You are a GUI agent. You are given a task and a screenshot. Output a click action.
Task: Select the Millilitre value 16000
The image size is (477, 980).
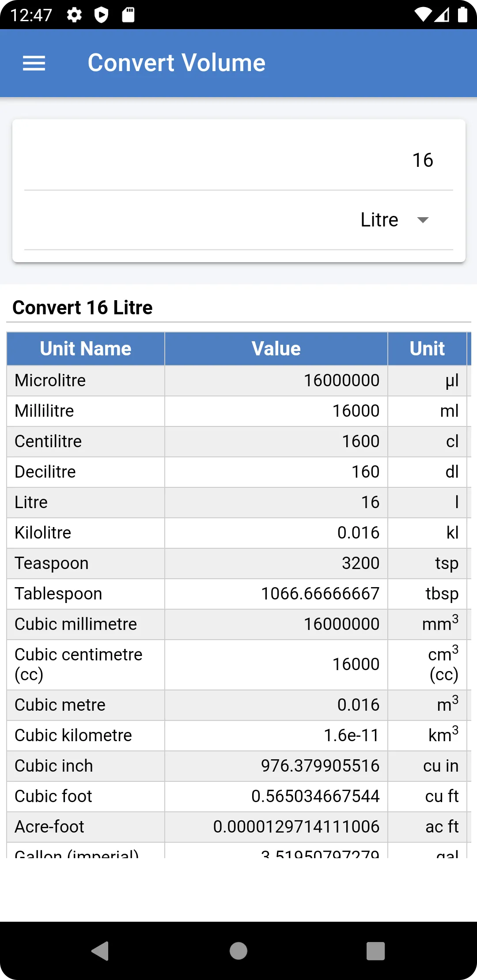pyautogui.click(x=356, y=411)
